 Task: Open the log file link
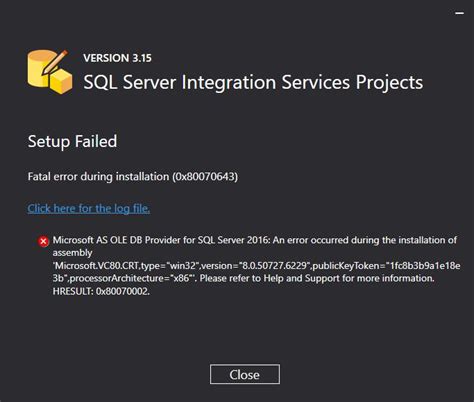click(89, 209)
